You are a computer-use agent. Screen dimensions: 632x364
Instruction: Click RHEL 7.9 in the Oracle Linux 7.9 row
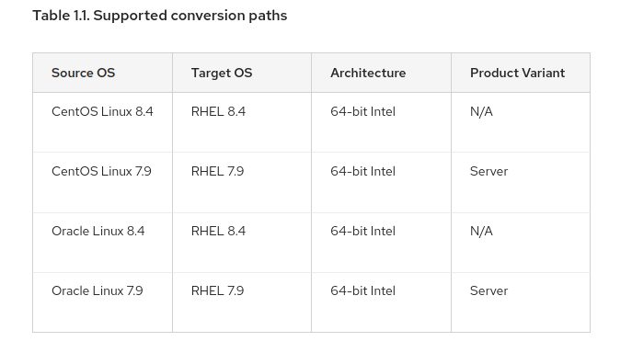click(218, 290)
